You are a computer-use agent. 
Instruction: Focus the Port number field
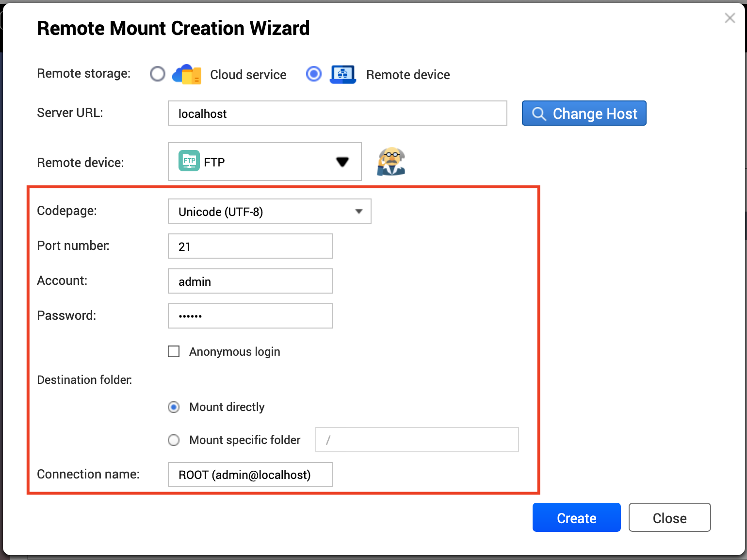(250, 247)
